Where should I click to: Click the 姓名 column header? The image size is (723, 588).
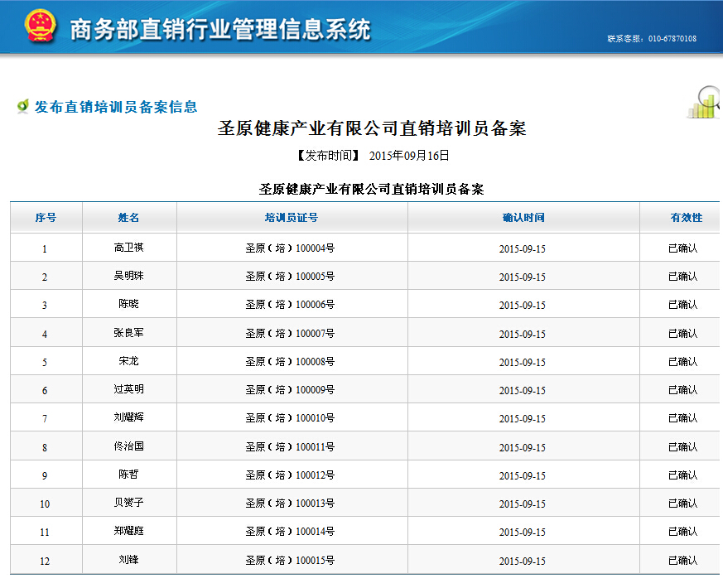coord(129,218)
